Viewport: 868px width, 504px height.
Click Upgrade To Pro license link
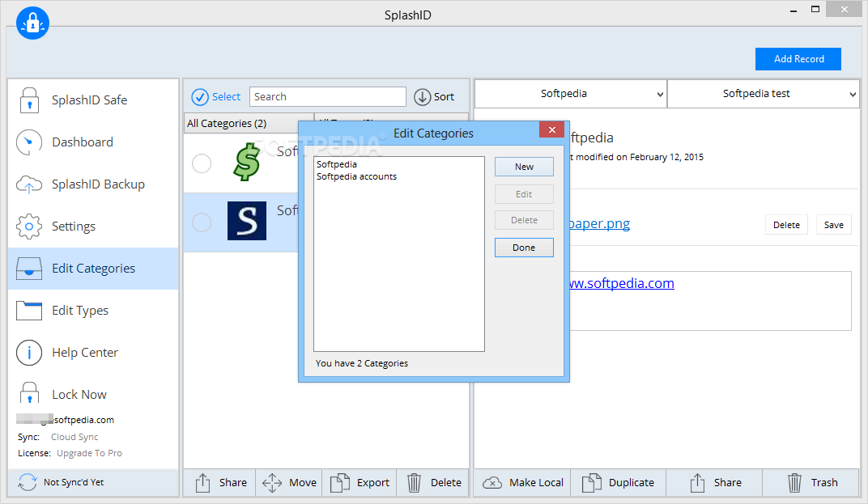(89, 453)
